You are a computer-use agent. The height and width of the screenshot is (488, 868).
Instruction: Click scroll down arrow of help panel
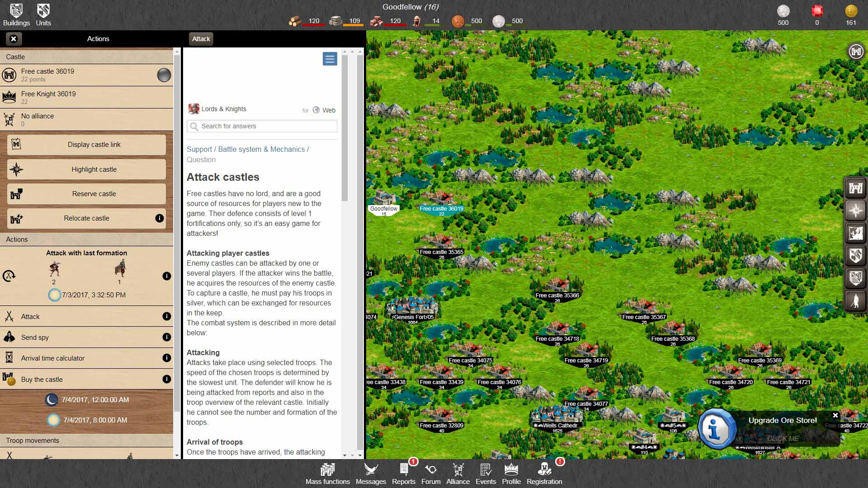(345, 455)
